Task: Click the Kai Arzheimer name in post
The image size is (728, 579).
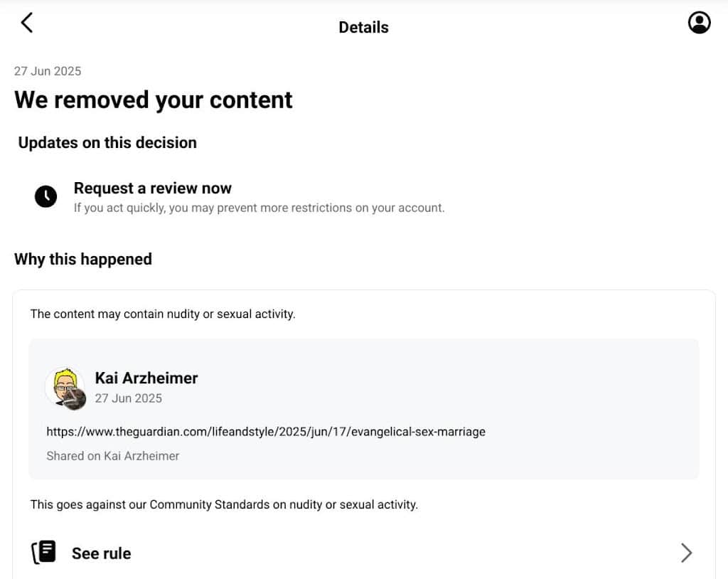Action: (x=146, y=378)
